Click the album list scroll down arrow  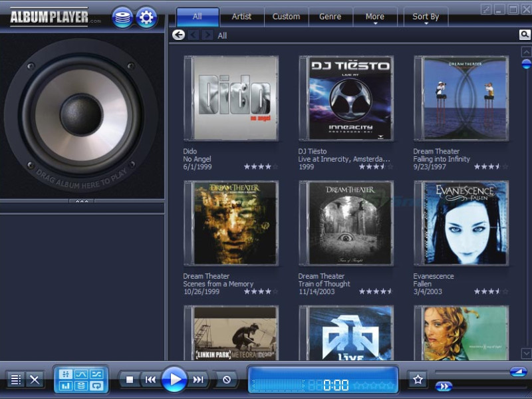pyautogui.click(x=526, y=354)
